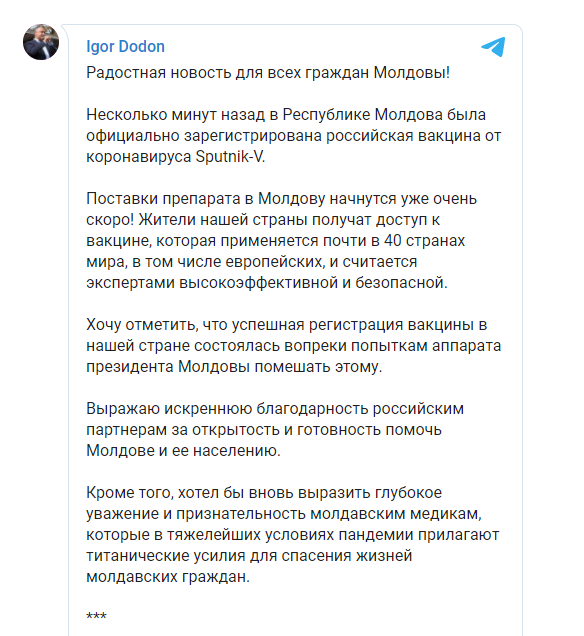
Task: Click the word 'Sputnik-V' in the post
Action: tap(230, 157)
